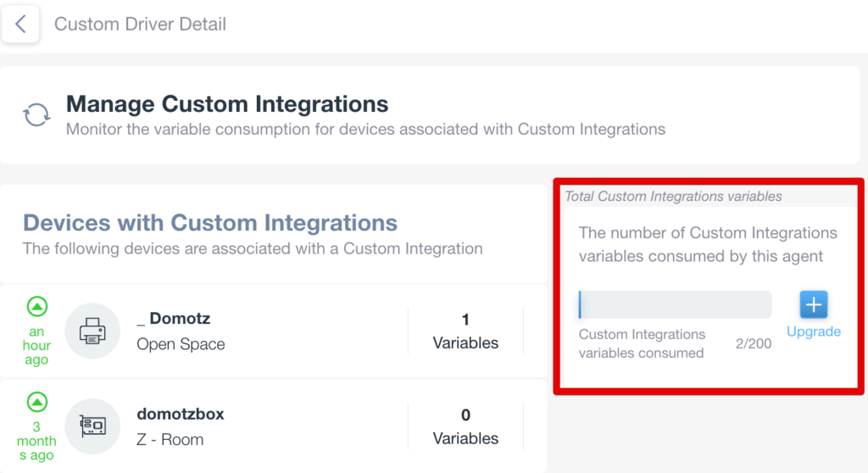Image resolution: width=868 pixels, height=473 pixels.
Task: Click the blue plus Upgrade icon
Action: point(813,304)
